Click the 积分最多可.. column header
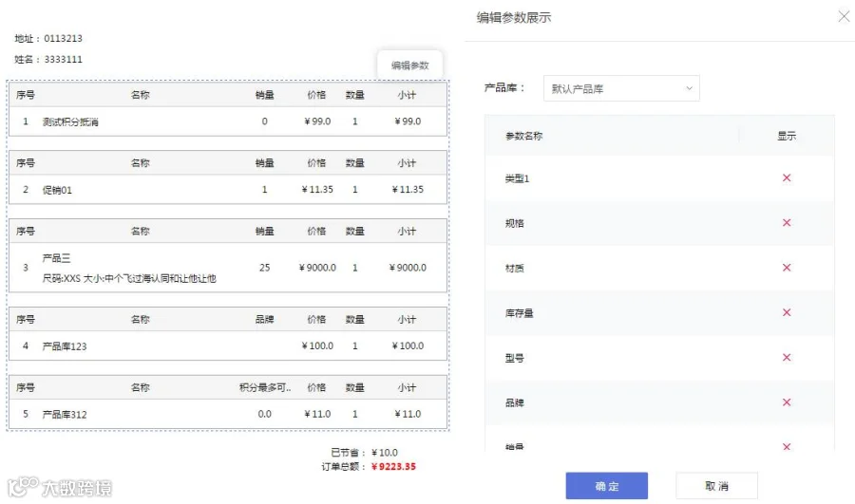This screenshot has width=855, height=504. click(x=264, y=387)
